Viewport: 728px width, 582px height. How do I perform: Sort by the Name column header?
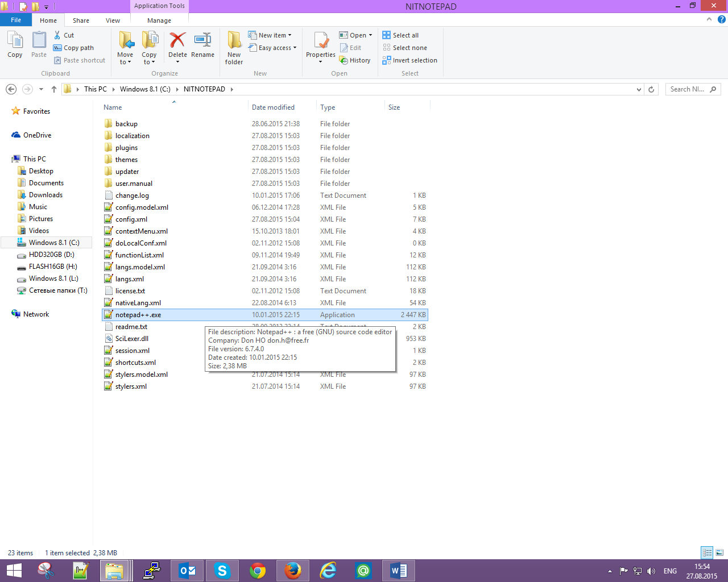click(113, 107)
